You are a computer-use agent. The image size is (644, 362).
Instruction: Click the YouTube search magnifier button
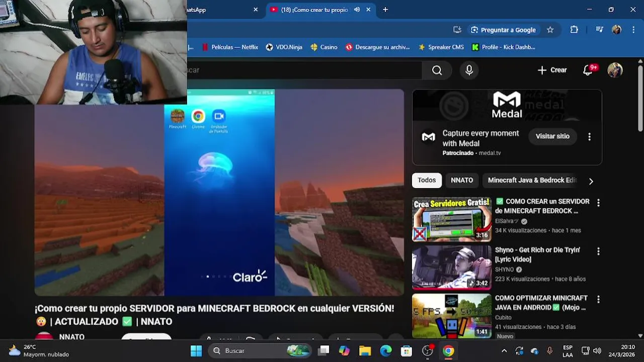437,70
